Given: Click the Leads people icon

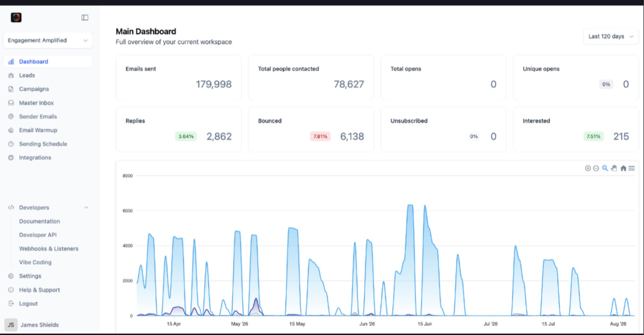Looking at the screenshot, I should [x=11, y=75].
